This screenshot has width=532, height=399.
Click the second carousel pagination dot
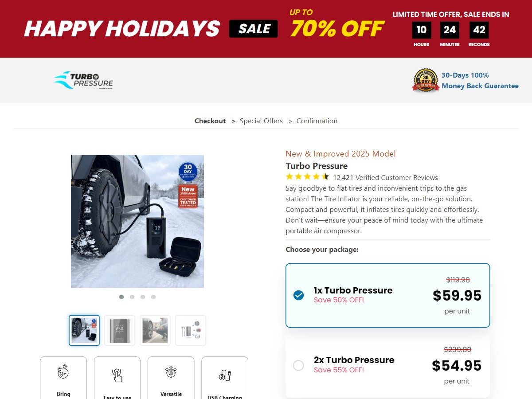(132, 297)
